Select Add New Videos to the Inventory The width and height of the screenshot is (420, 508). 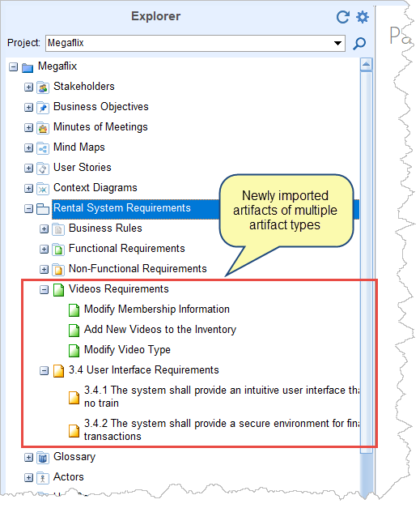(160, 330)
